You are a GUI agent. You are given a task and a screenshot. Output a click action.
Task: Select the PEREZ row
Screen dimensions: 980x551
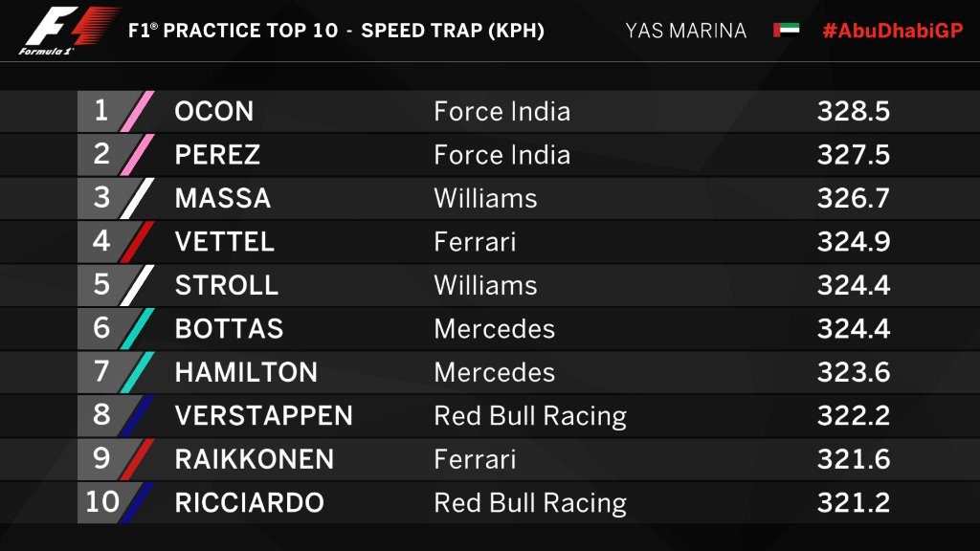490,154
